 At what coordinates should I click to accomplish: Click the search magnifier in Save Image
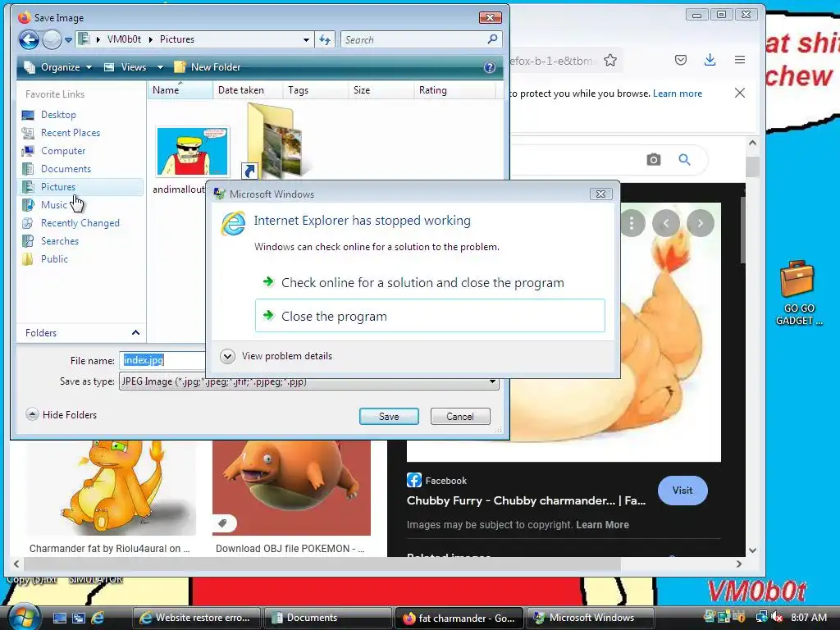tap(492, 39)
